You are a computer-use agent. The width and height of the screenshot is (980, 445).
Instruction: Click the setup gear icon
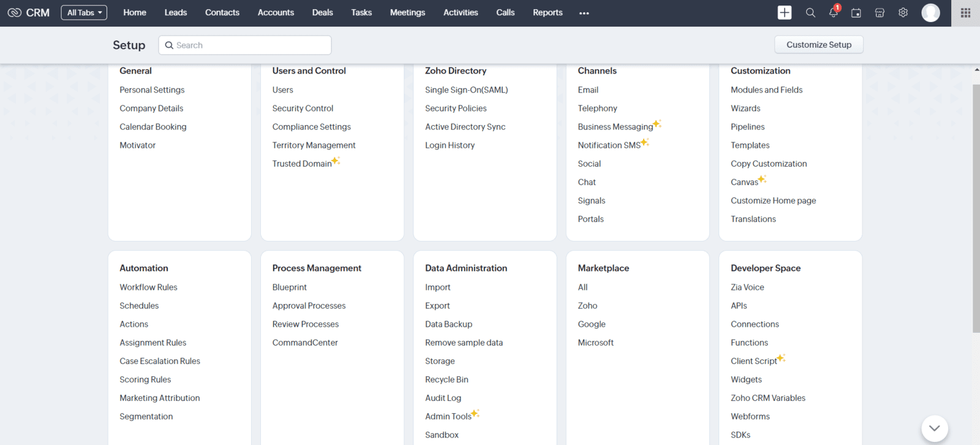[903, 12]
